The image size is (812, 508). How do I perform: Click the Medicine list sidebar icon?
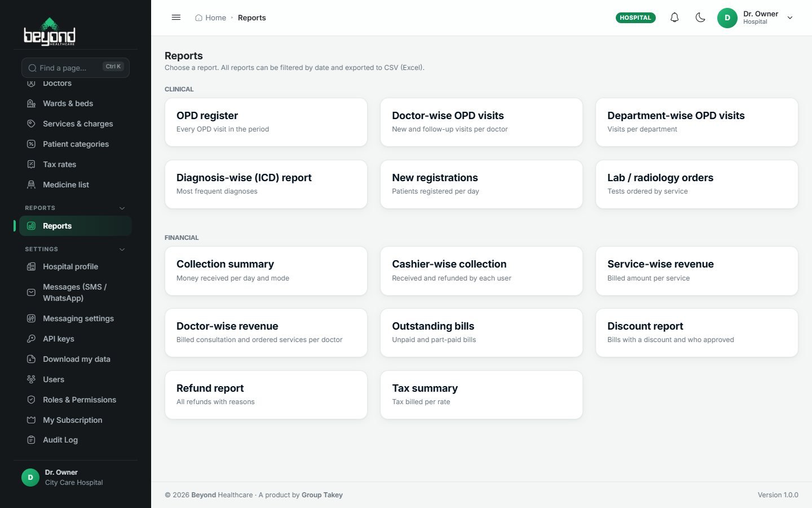(32, 185)
